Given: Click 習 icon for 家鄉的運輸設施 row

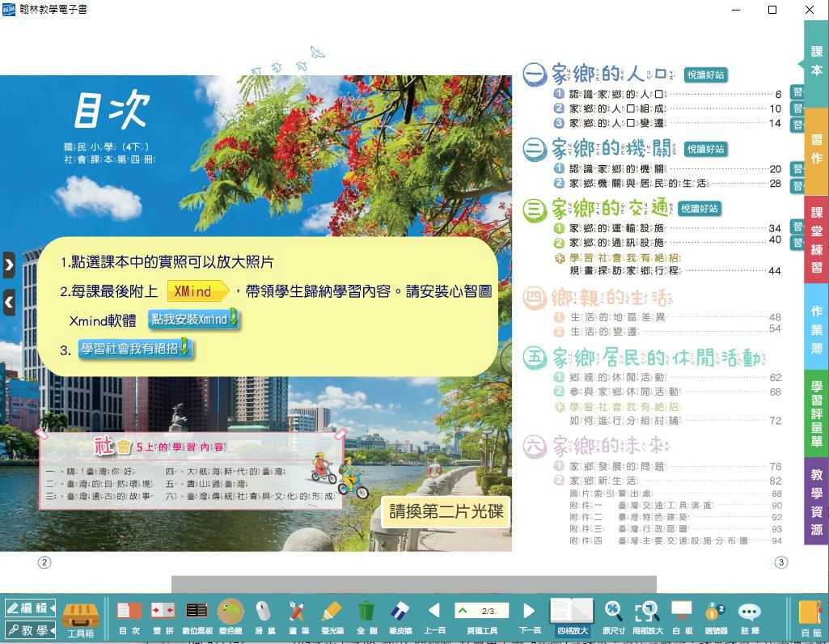Looking at the screenshot, I should tap(797, 227).
